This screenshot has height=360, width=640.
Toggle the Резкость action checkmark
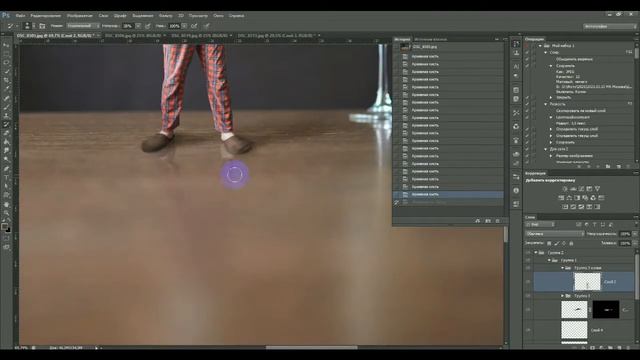[527, 104]
